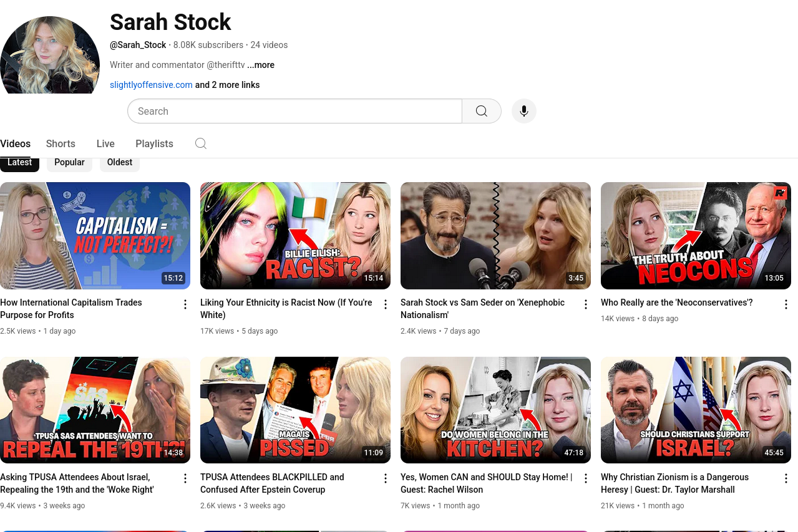The image size is (798, 532).
Task: Focus the Search input field
Action: tap(294, 111)
